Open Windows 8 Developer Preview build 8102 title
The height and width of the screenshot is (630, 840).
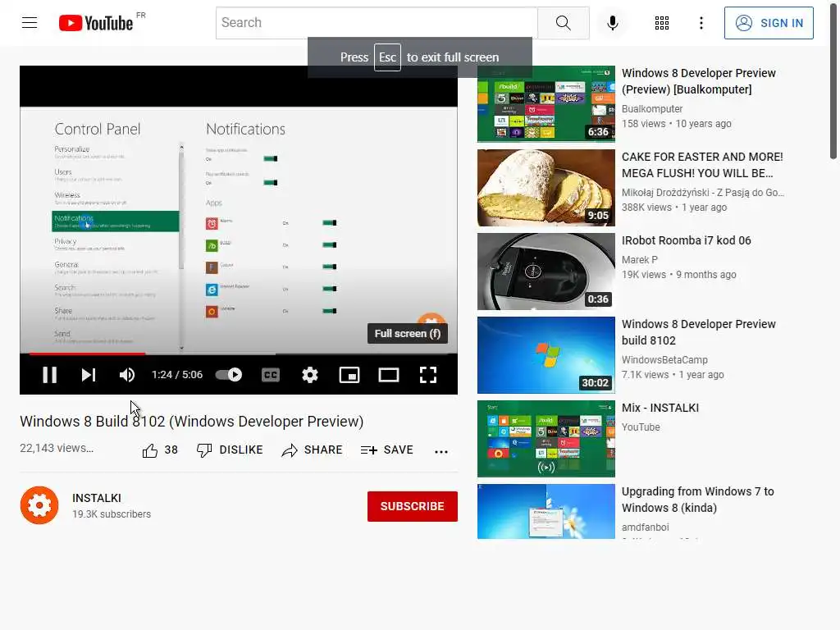click(699, 332)
